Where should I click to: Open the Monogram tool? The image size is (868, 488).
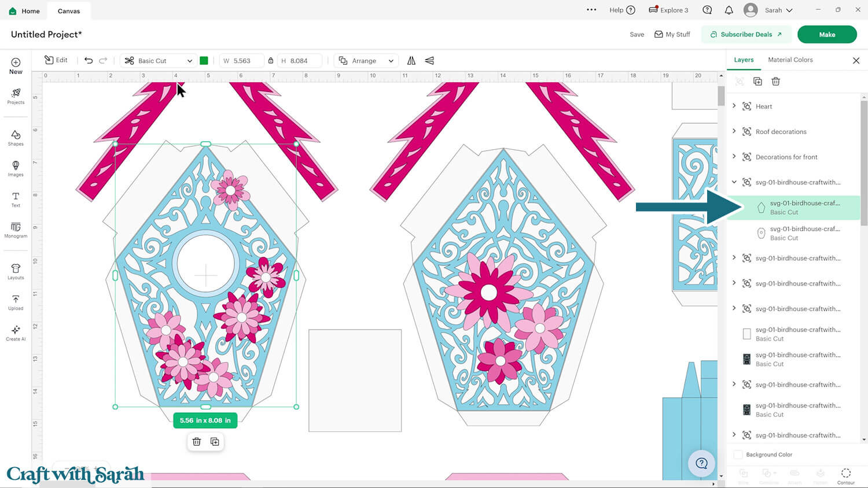(x=16, y=230)
